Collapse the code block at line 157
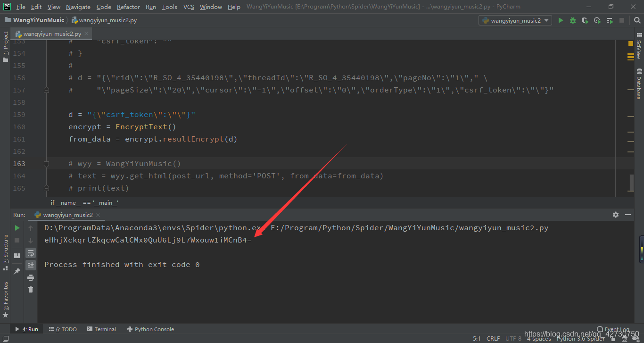Screen dimensions: 644x343 (46, 90)
